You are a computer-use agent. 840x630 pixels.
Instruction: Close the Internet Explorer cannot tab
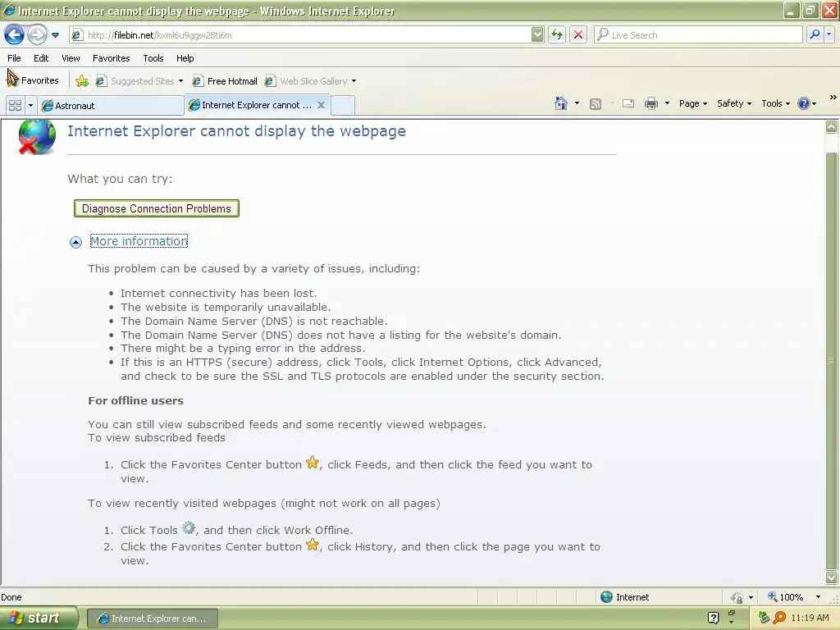tap(321, 105)
